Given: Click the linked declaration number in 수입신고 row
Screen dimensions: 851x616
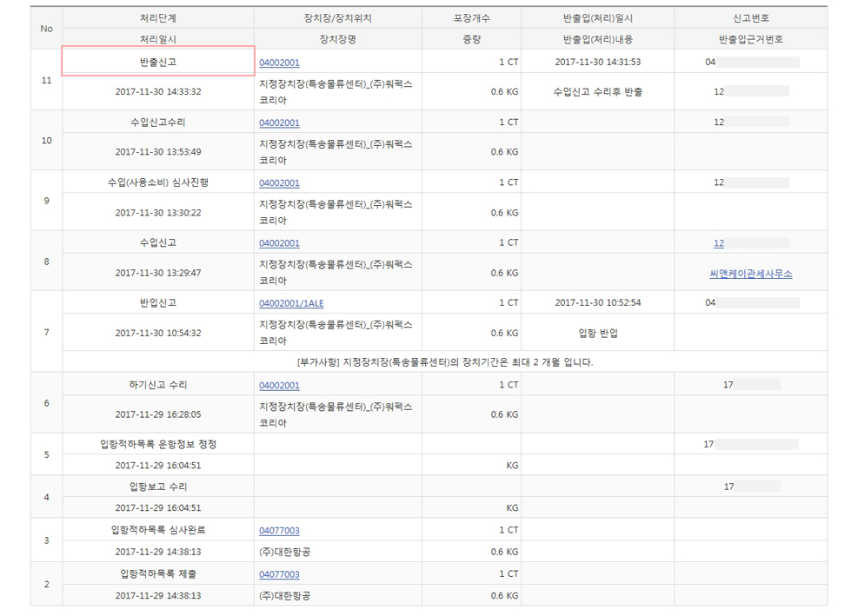Looking at the screenshot, I should click(x=719, y=243).
